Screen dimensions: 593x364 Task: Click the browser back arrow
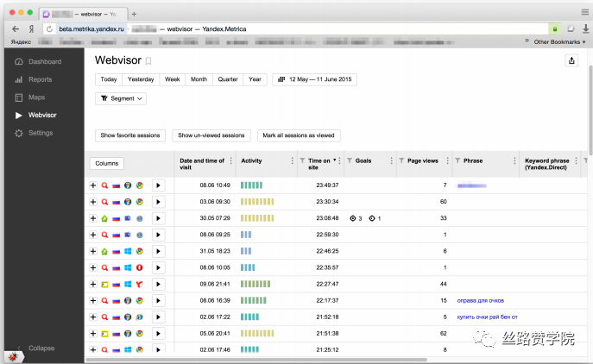[x=16, y=28]
